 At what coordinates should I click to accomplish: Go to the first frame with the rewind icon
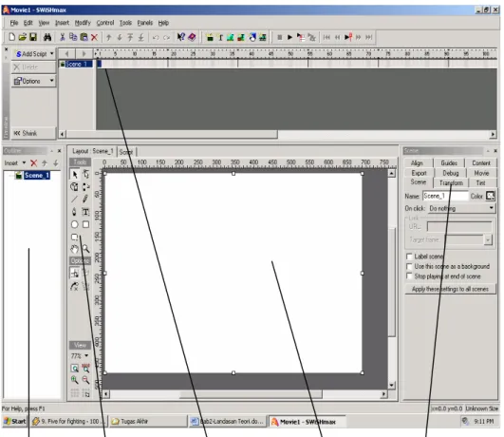tap(327, 37)
